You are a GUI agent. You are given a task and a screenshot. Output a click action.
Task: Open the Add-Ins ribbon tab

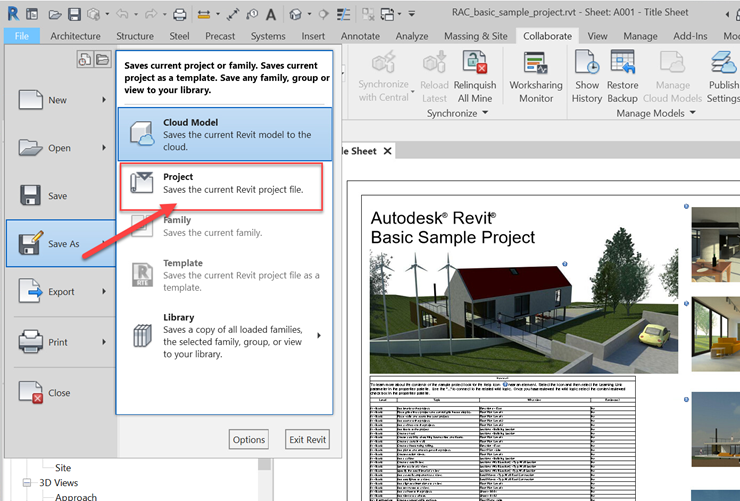click(690, 36)
